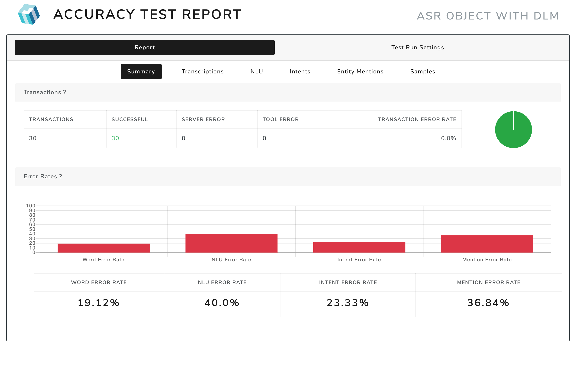Click the 19.12% word error value

[x=99, y=303]
